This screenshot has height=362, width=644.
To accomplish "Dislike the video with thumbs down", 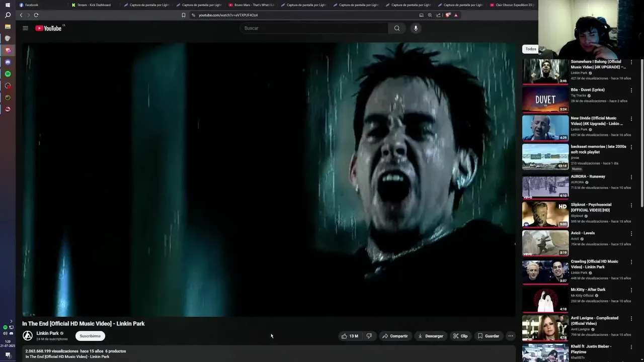I will point(369,336).
